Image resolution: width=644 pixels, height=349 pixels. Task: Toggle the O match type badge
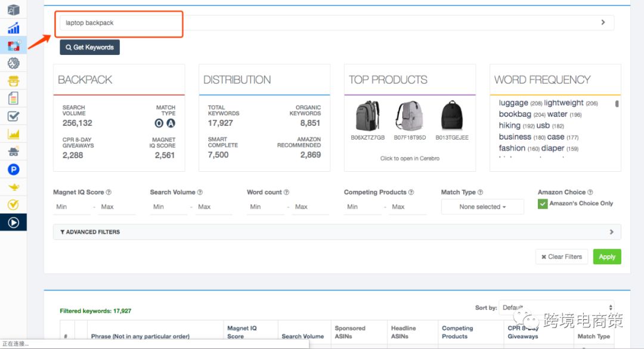tap(159, 123)
